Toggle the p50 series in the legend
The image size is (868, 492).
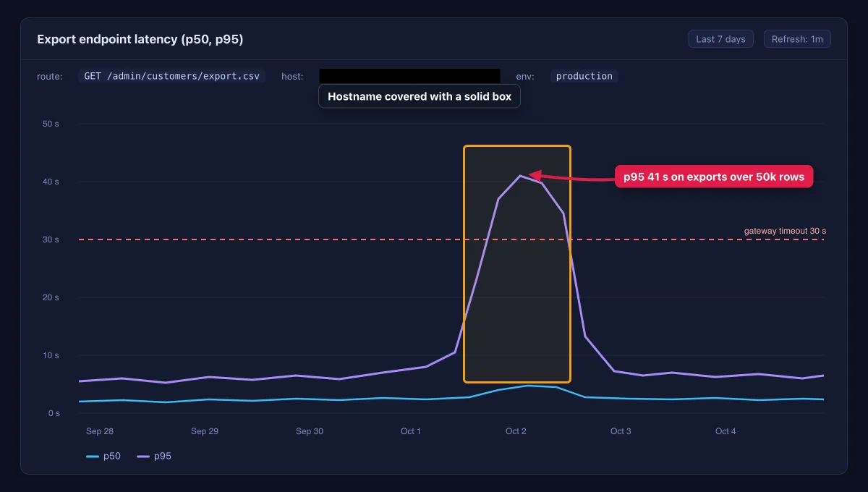[x=103, y=456]
